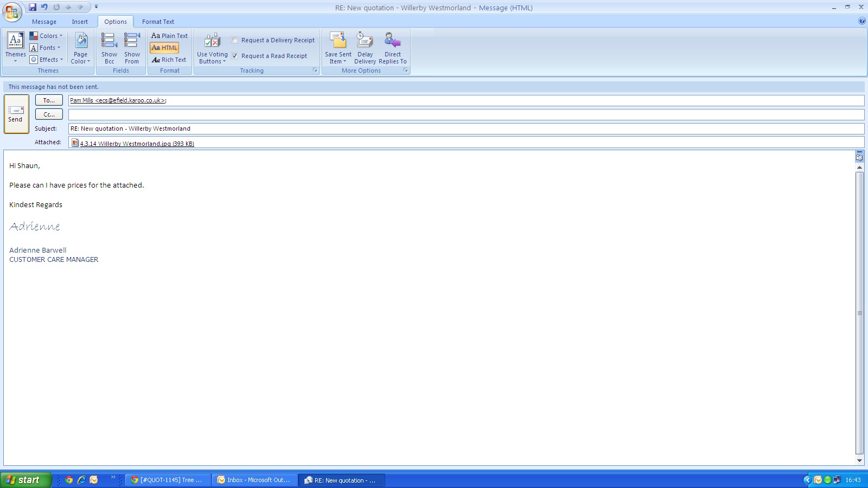Click the message body vertical scrollbar thumb
This screenshot has width=868, height=488.
pyautogui.click(x=859, y=313)
